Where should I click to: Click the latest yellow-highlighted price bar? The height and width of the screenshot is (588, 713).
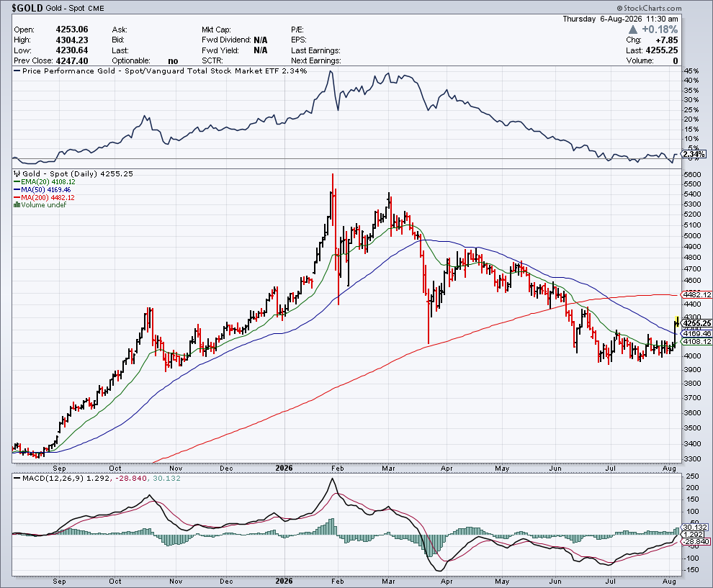[677, 322]
